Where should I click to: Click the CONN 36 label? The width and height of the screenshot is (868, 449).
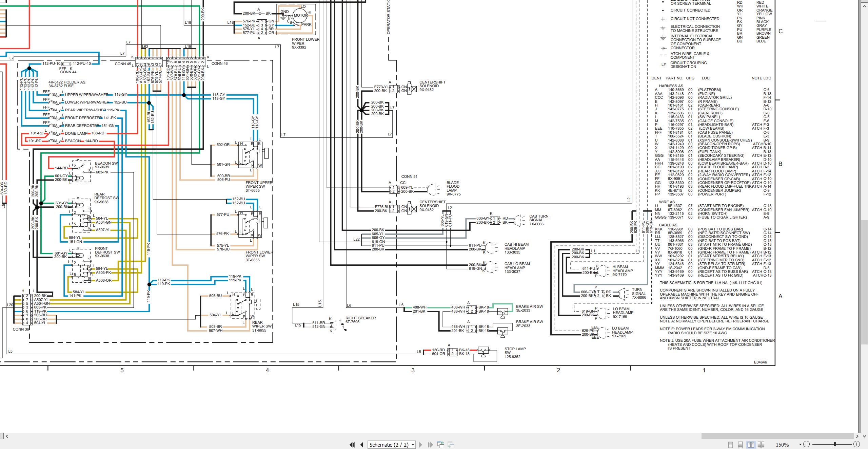point(21,329)
